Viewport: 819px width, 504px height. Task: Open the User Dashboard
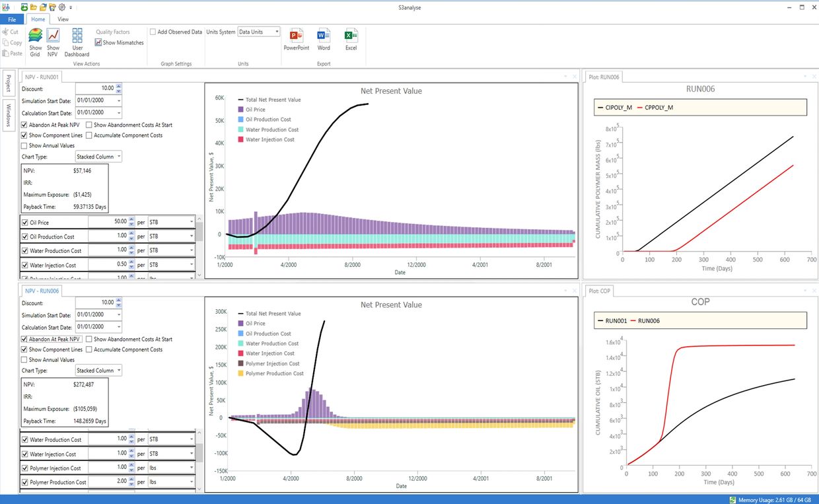[x=77, y=37]
